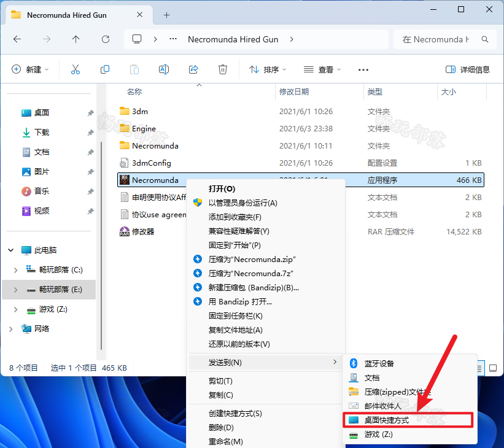Click Necromunda Hired Gun in the address bar
Image resolution: width=504 pixels, height=448 pixels.
click(233, 39)
